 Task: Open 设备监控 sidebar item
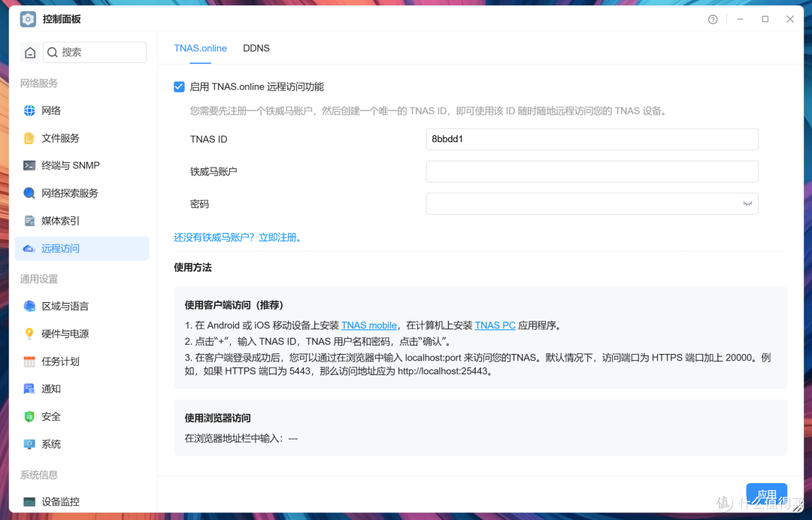(82, 501)
